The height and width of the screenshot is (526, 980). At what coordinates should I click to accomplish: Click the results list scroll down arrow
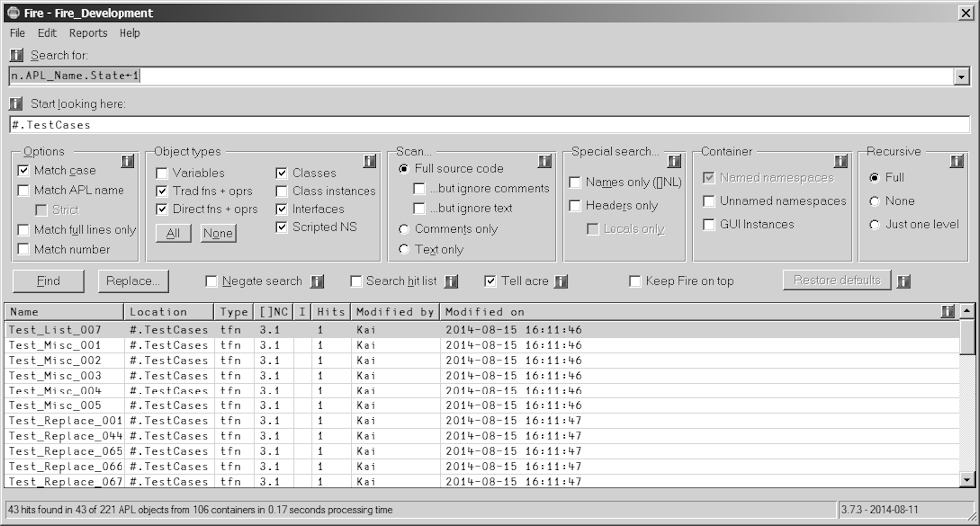[x=967, y=480]
